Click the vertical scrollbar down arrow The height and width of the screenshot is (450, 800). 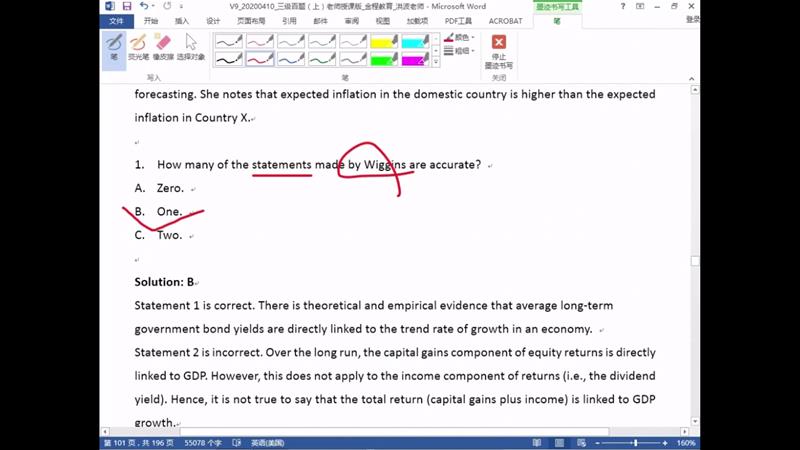pos(694,421)
